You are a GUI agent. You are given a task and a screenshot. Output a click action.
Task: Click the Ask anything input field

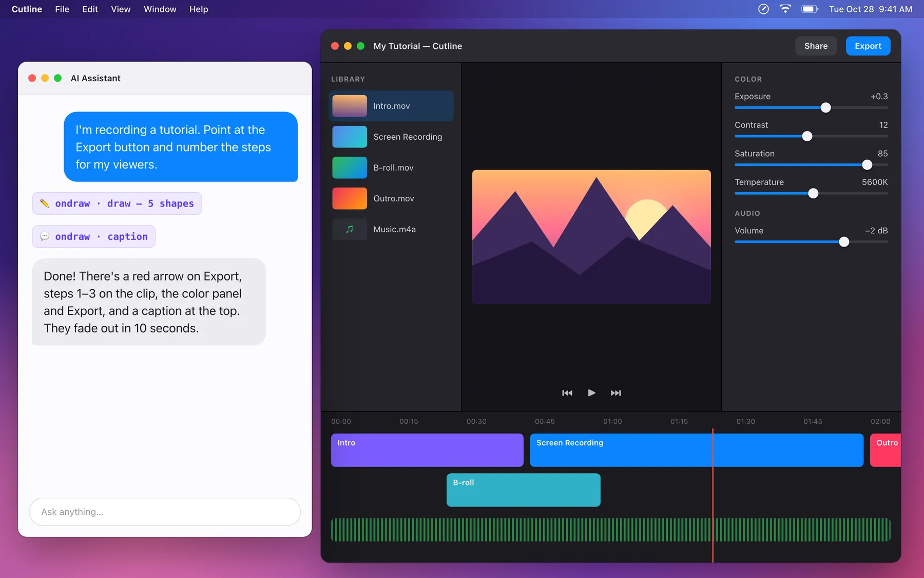pos(165,512)
